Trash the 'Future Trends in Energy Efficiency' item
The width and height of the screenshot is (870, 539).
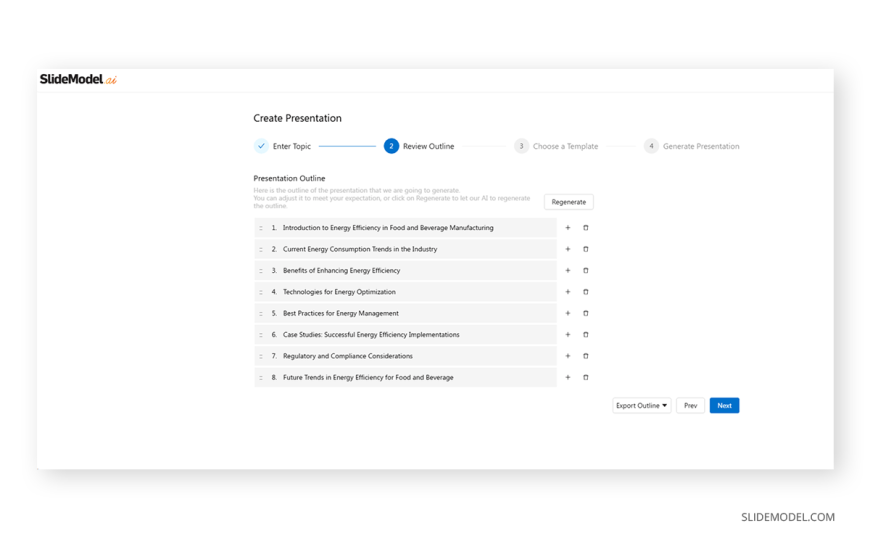[x=586, y=378]
